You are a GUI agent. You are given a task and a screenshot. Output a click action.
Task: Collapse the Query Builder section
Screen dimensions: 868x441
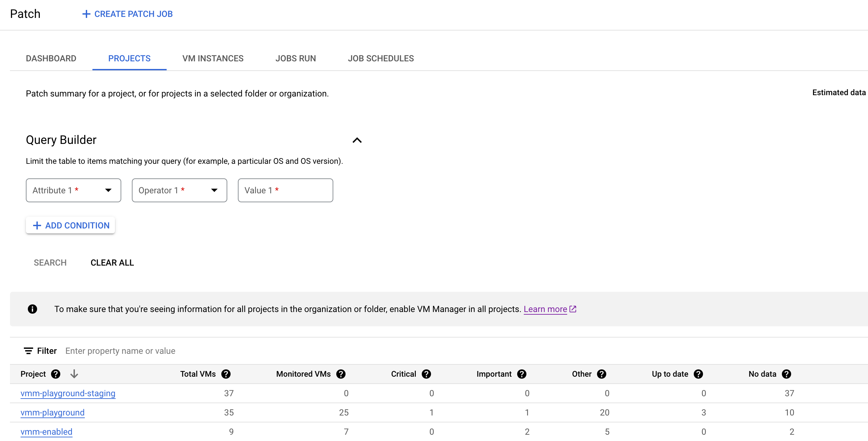[x=357, y=140]
